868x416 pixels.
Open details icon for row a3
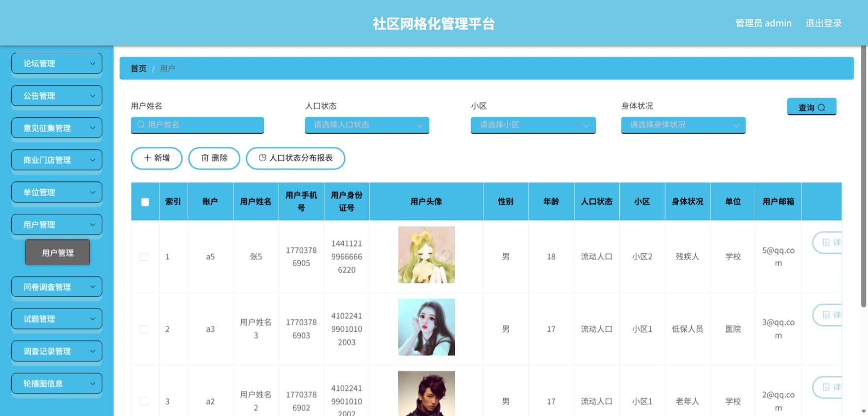pyautogui.click(x=826, y=315)
